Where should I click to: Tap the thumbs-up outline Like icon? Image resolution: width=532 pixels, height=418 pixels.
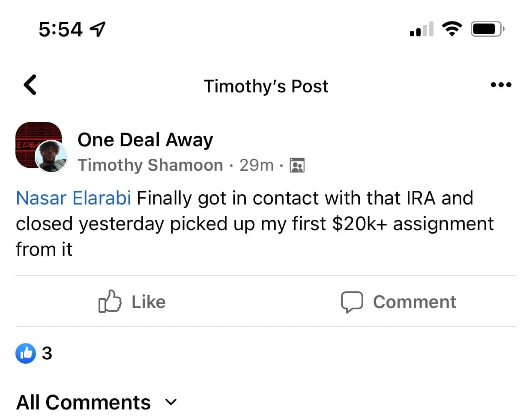pos(110,301)
